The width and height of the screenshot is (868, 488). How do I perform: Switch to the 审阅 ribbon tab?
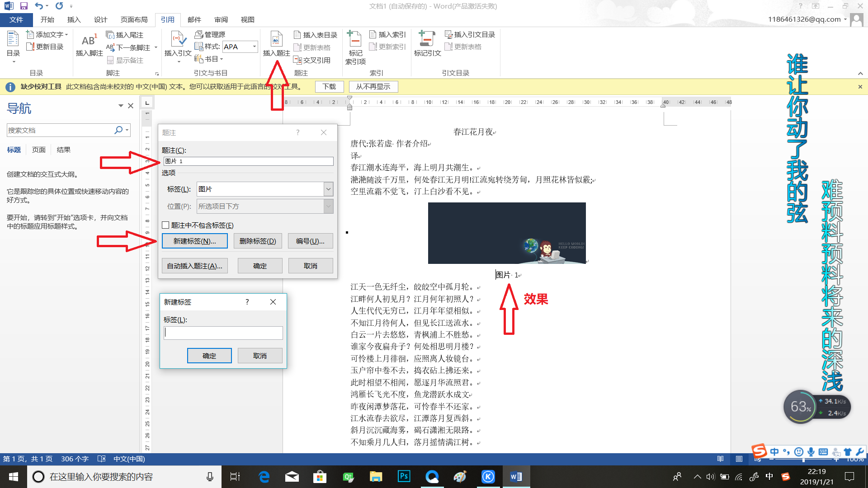tap(221, 19)
